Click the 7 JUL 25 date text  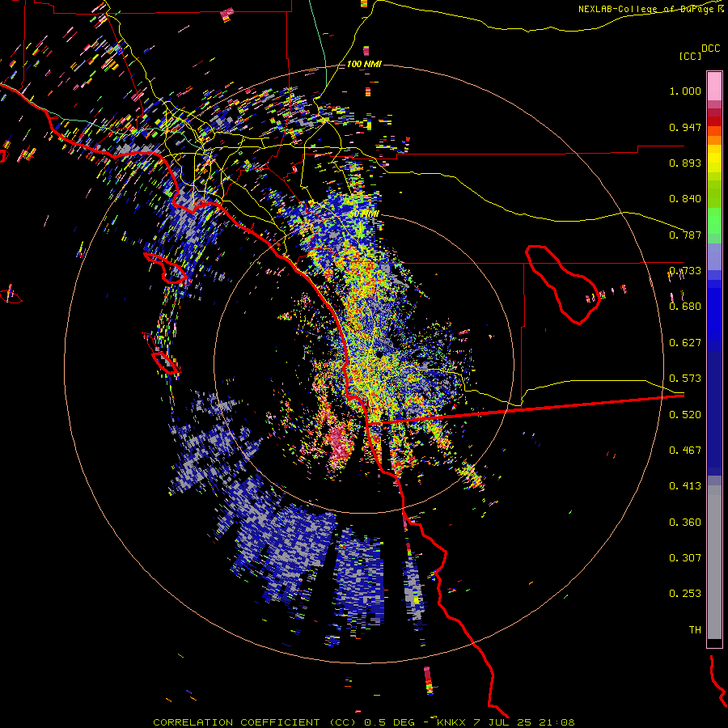503,722
